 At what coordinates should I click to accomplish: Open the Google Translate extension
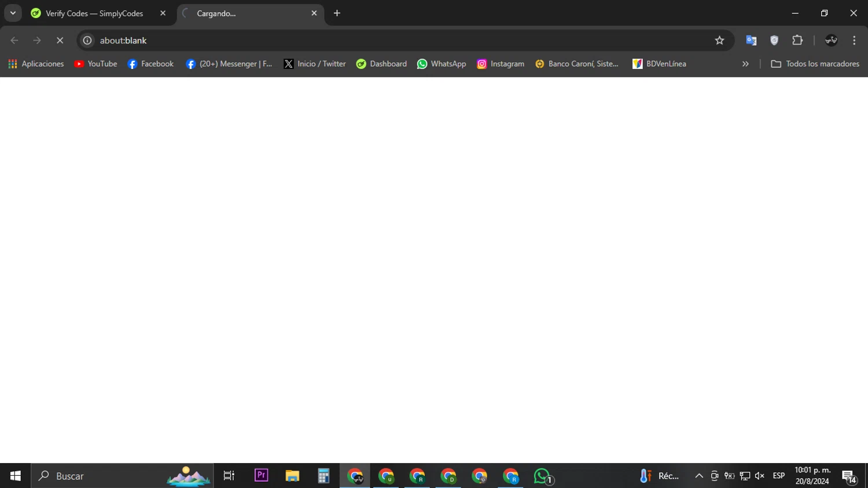coord(751,41)
